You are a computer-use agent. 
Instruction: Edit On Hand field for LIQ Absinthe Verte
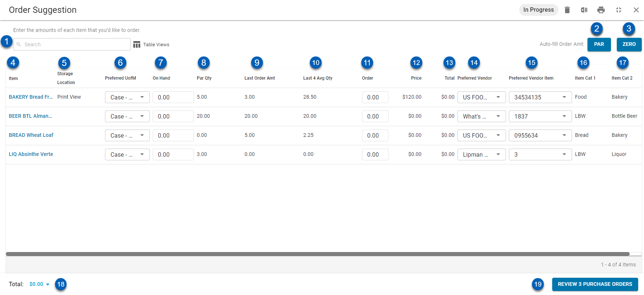[x=173, y=154]
